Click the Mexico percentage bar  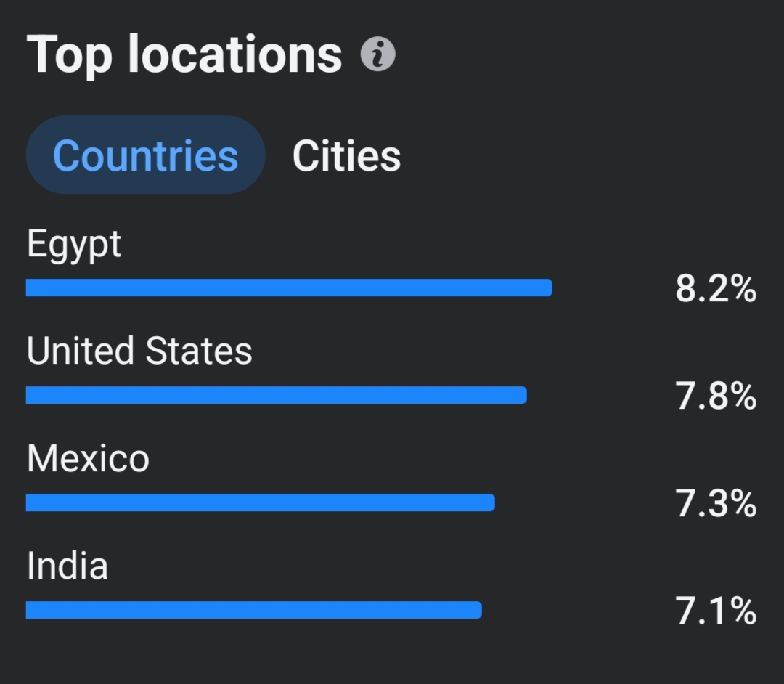pos(261,502)
